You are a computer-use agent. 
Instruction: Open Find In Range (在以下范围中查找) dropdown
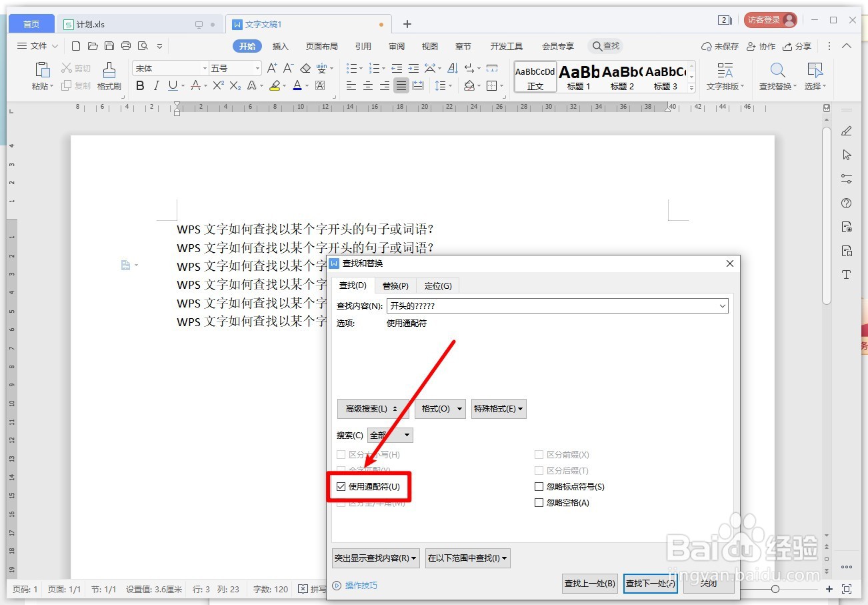pos(468,558)
